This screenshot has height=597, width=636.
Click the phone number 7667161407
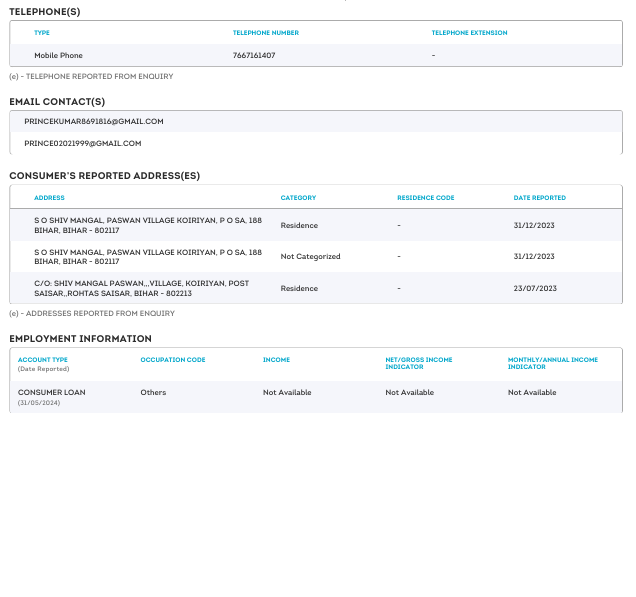pyautogui.click(x=254, y=55)
